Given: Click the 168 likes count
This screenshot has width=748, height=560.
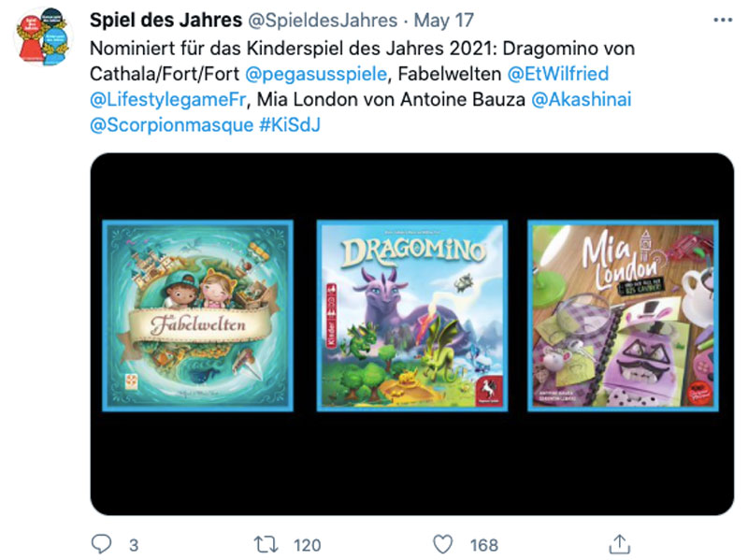Looking at the screenshot, I should click(484, 545).
